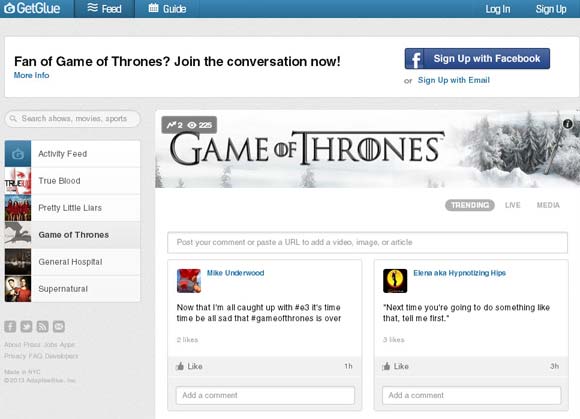Viewport: 580px width, 419px height.
Task: Click the Activity Feed GetGlue icon
Action: [18, 153]
